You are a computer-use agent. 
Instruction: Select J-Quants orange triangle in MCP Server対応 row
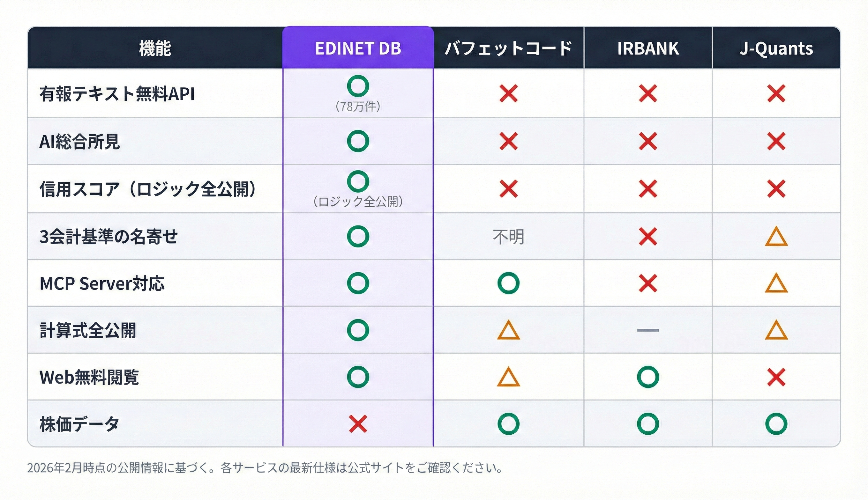776,283
